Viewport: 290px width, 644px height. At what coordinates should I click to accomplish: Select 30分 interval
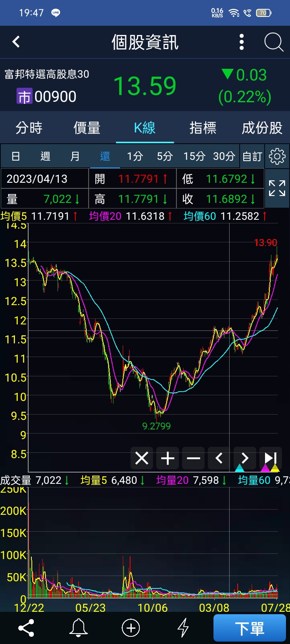click(x=224, y=156)
